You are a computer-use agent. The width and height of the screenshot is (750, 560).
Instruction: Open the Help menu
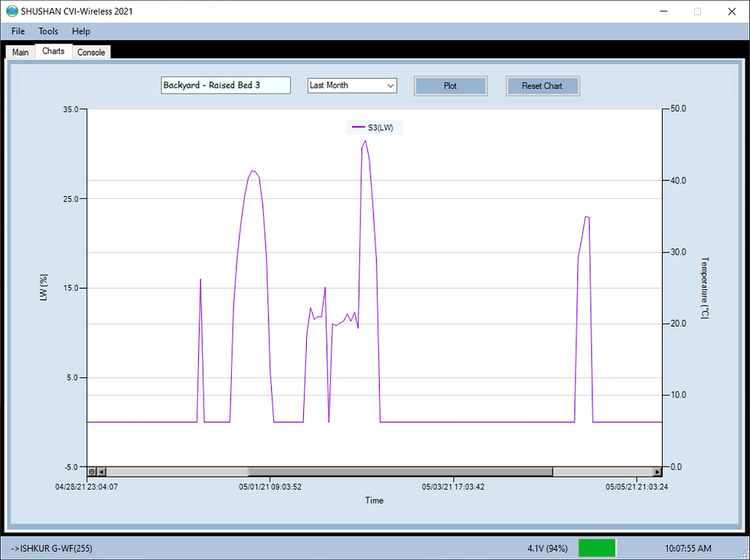[x=81, y=31]
